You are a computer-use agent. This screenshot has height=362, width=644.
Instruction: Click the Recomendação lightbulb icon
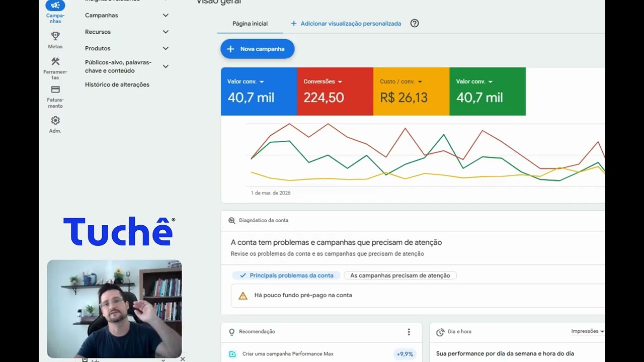pyautogui.click(x=232, y=332)
